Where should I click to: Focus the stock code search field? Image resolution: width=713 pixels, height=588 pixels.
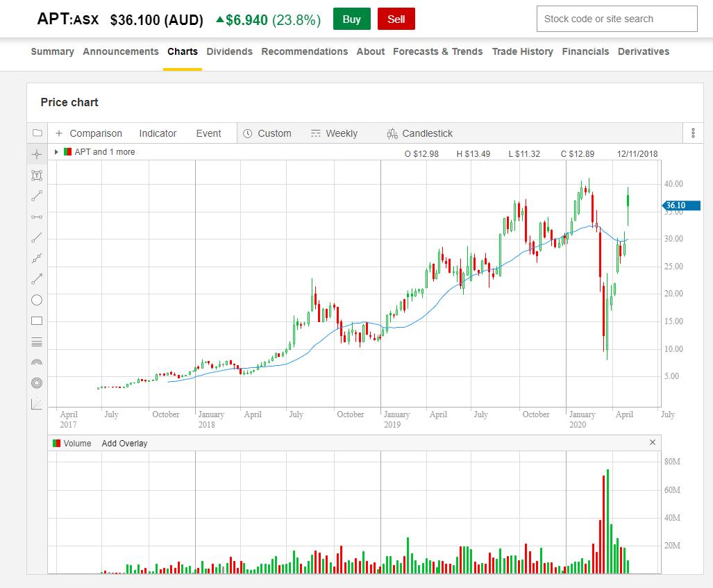[x=616, y=19]
